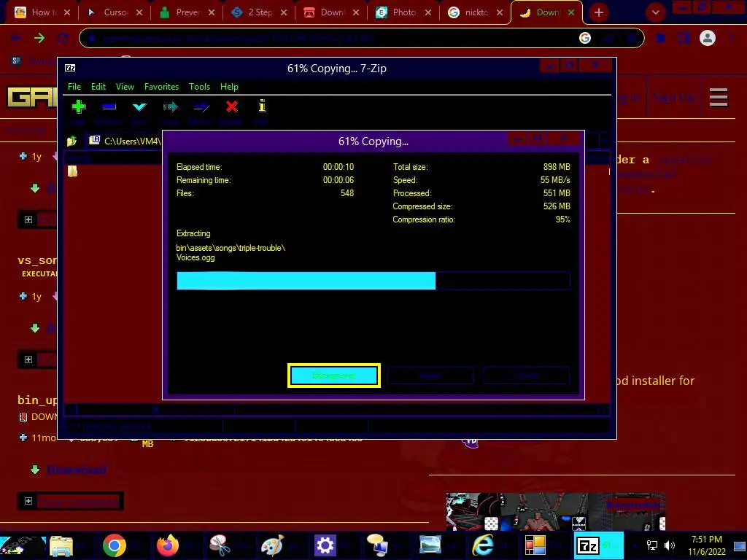747x560 pixels.
Task: Click the green Add toolbar icon in 7-Zip
Action: [x=79, y=106]
